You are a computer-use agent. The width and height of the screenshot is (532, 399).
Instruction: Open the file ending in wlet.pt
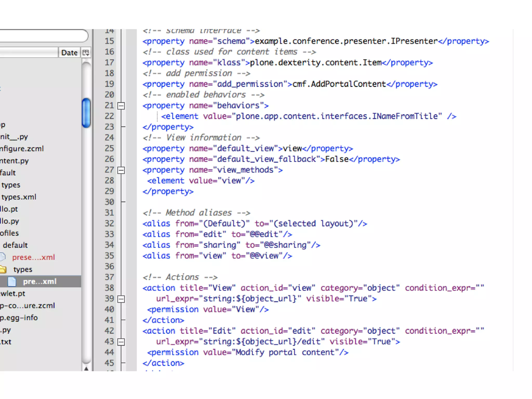click(x=12, y=293)
